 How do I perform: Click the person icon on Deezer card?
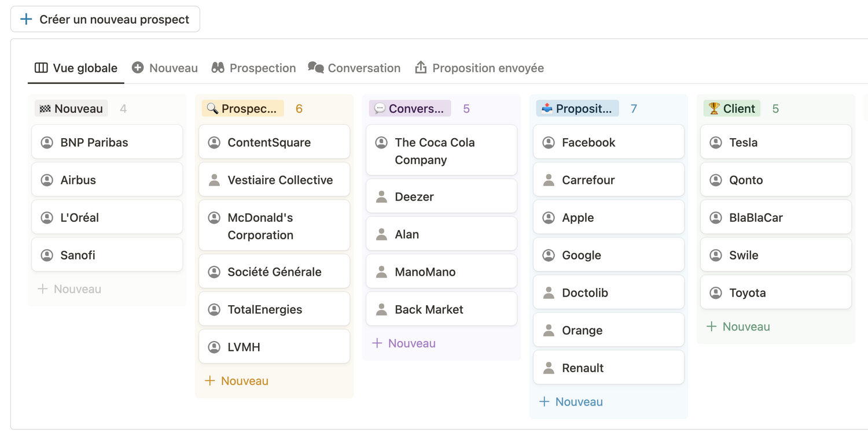point(381,197)
